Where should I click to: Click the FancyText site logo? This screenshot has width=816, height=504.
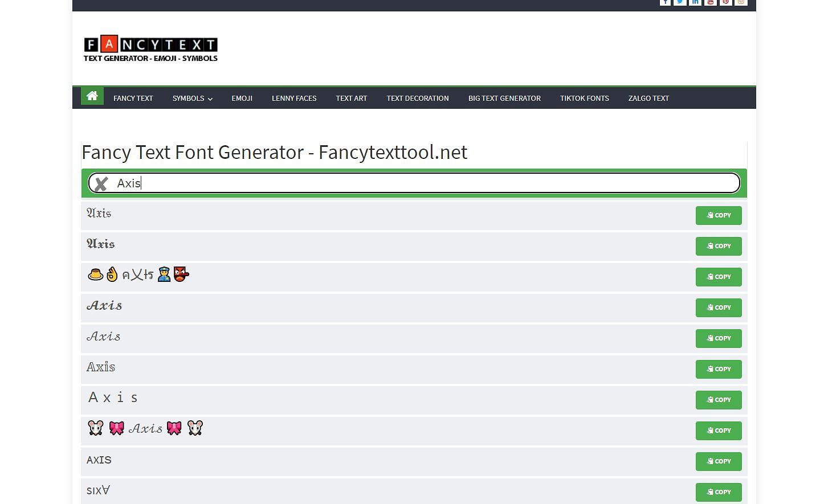(150, 48)
